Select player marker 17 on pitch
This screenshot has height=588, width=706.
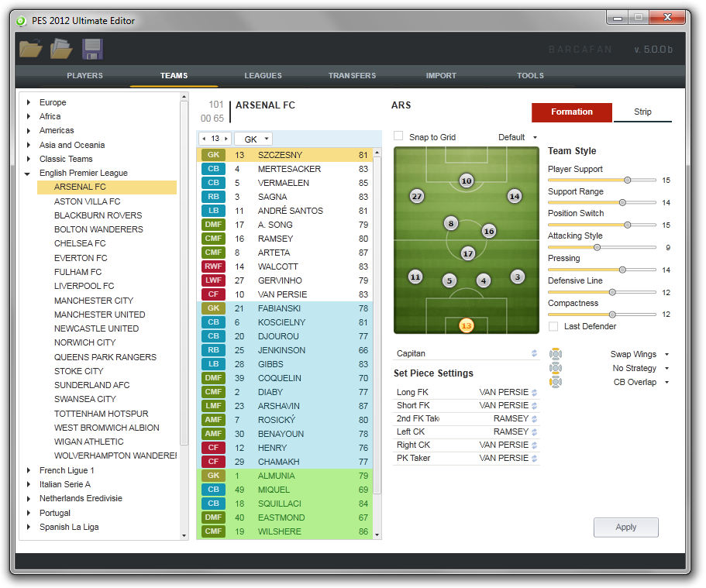468,253
